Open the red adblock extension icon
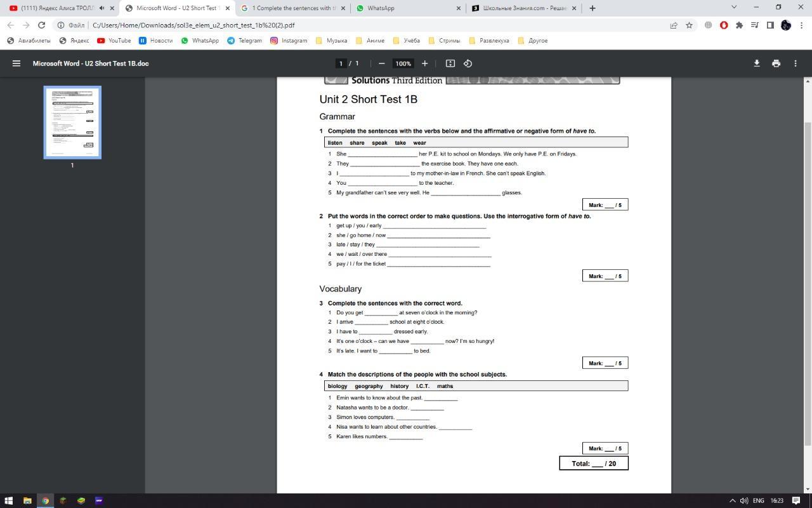Viewport: 812px width, 508px height. click(724, 25)
